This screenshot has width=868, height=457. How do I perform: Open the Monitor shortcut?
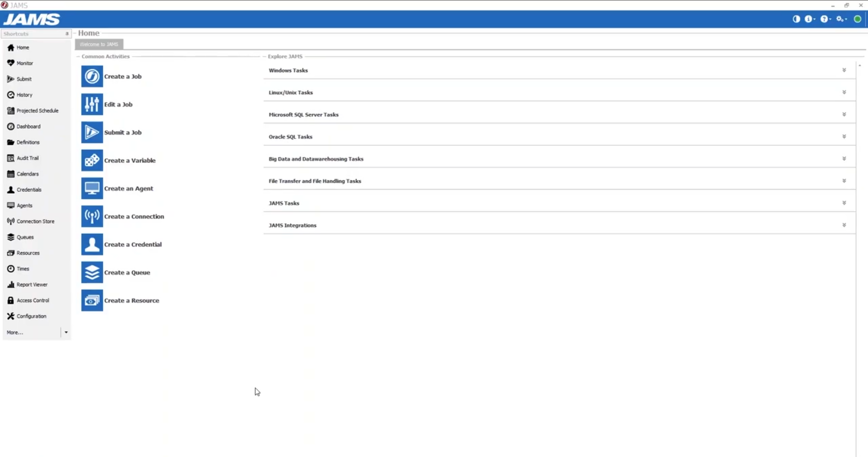25,63
